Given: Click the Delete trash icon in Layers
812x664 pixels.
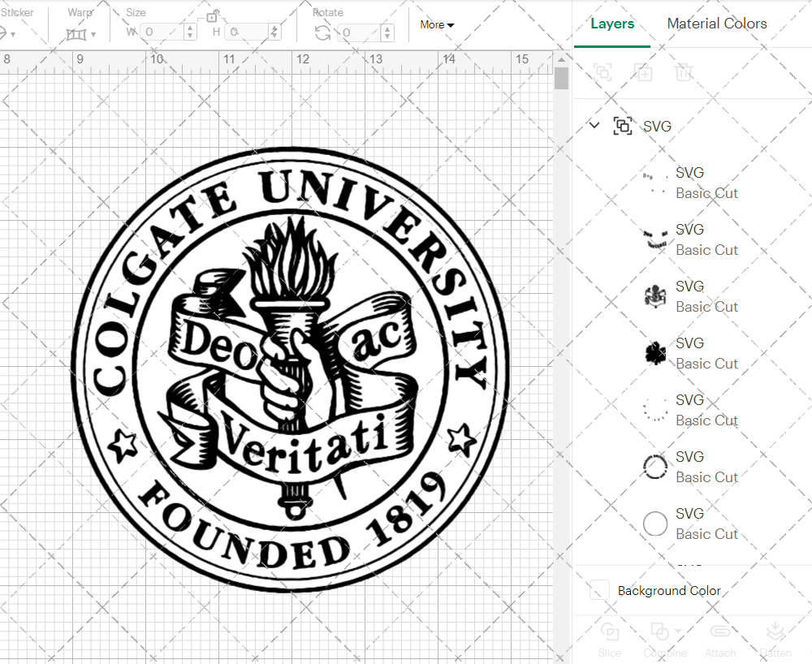Looking at the screenshot, I should click(684, 72).
